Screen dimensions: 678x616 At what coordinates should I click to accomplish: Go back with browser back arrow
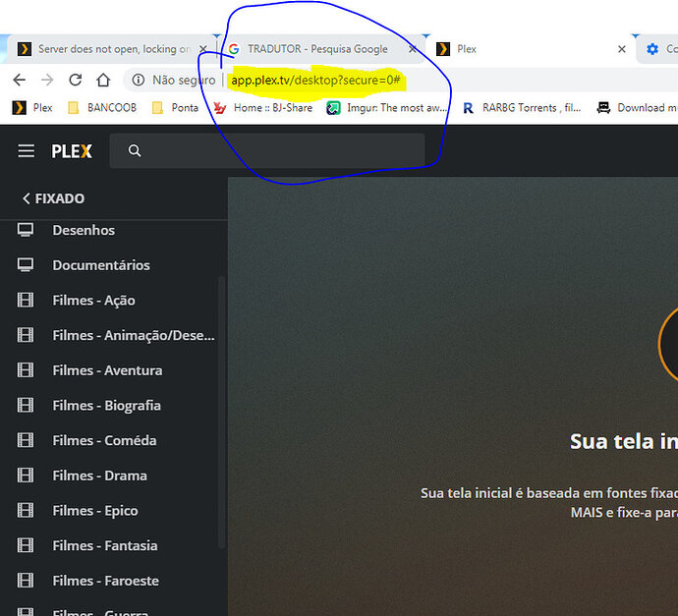(20, 80)
